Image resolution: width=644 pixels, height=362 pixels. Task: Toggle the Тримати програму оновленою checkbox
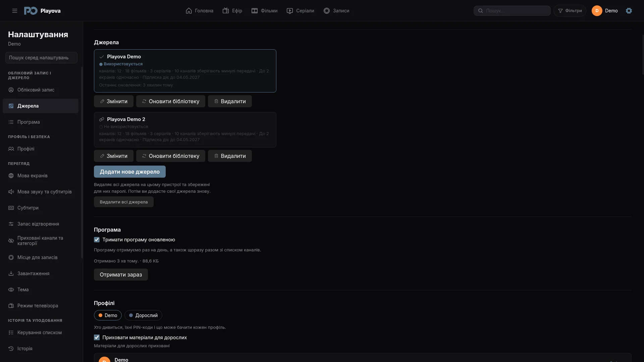pyautogui.click(x=97, y=240)
